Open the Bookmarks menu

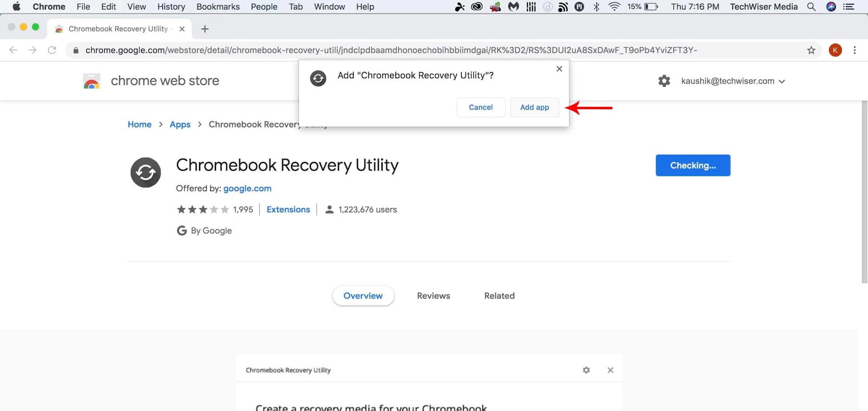(x=218, y=7)
